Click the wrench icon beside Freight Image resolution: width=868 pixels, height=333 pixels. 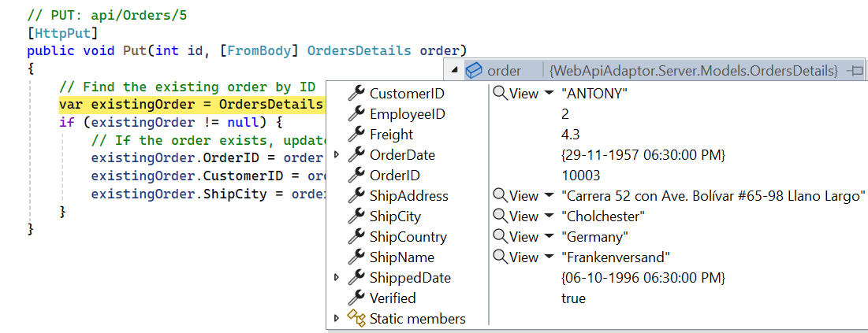point(356,135)
